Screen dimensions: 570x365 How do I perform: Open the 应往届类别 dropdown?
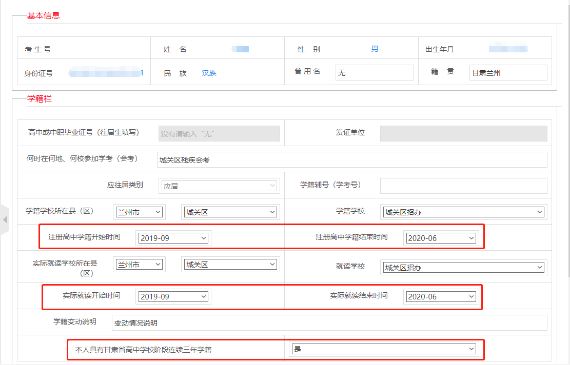[x=219, y=186]
